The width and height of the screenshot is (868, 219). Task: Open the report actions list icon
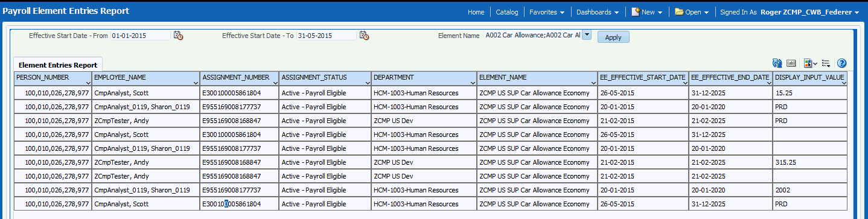click(x=826, y=63)
